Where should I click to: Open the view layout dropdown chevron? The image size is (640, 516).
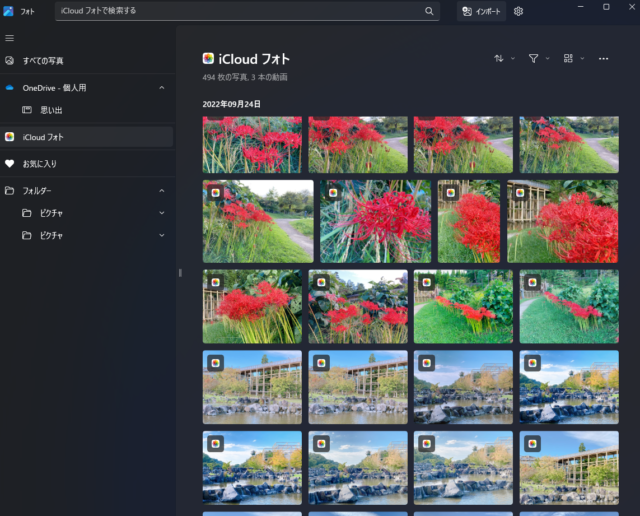click(582, 58)
